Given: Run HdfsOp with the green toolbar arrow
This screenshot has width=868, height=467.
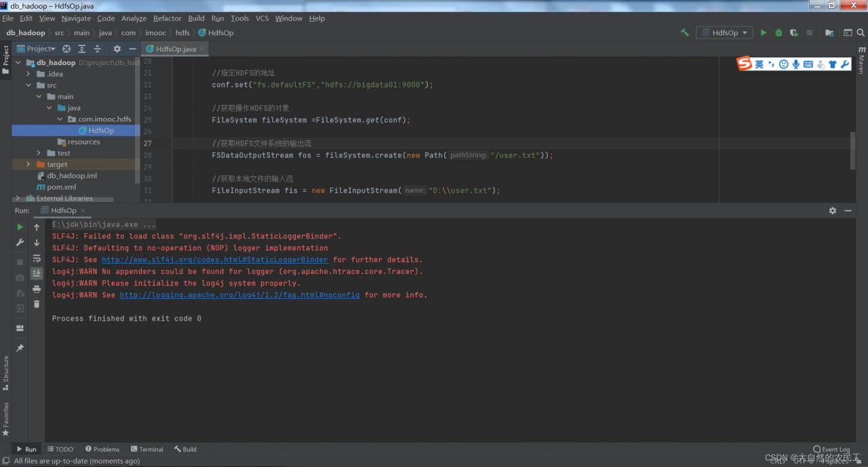Looking at the screenshot, I should [763, 33].
